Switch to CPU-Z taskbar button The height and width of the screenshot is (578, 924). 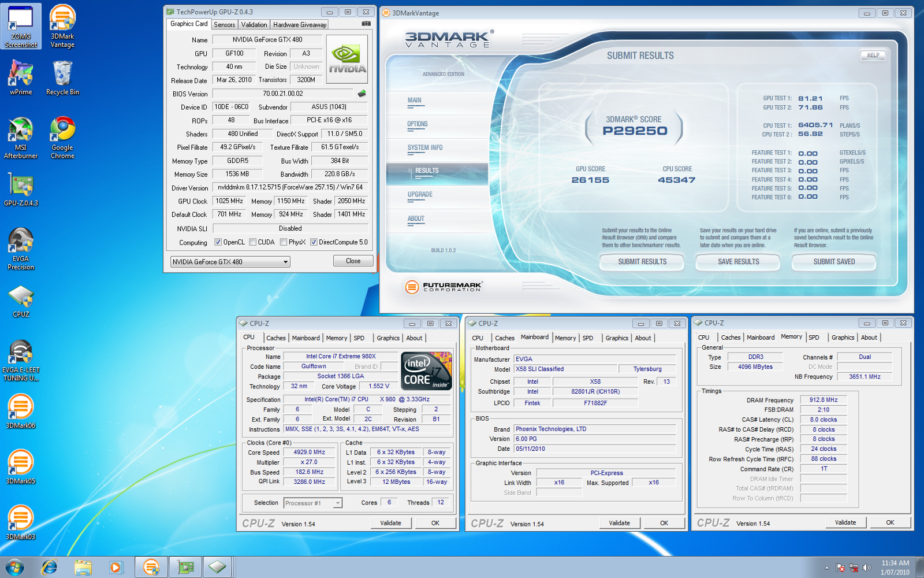(218, 567)
